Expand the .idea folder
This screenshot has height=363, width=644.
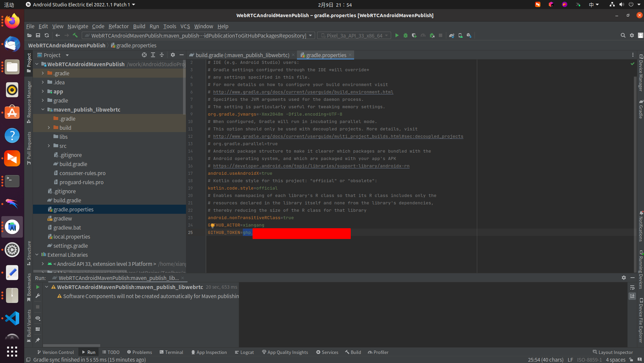click(43, 82)
